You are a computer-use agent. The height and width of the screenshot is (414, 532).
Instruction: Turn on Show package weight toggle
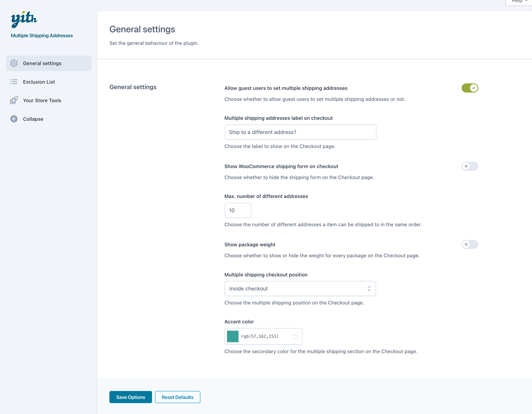click(x=470, y=244)
